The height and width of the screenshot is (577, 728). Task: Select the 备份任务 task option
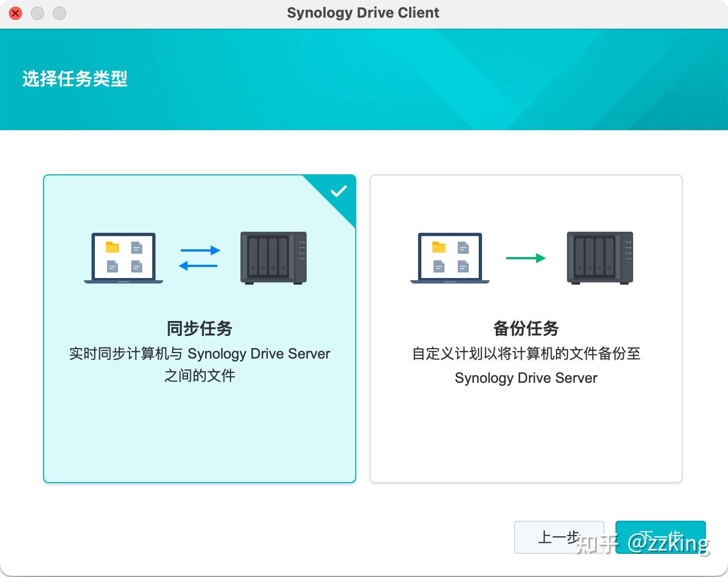point(525,329)
